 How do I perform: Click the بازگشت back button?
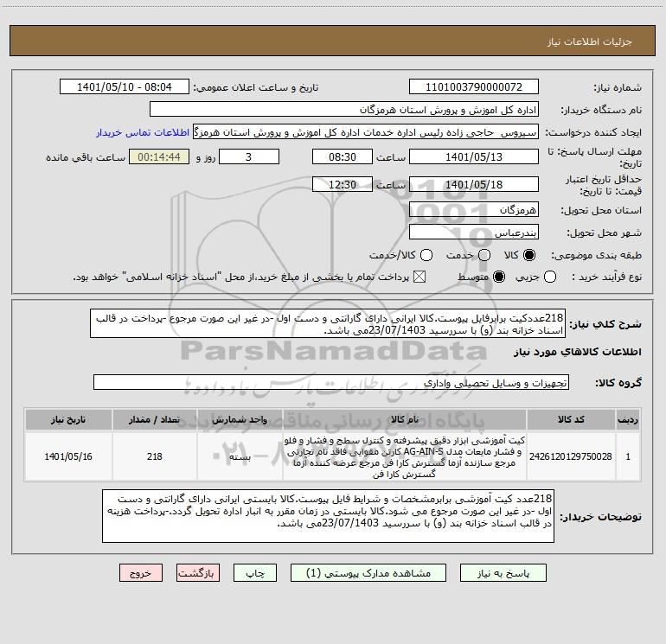tap(198, 572)
